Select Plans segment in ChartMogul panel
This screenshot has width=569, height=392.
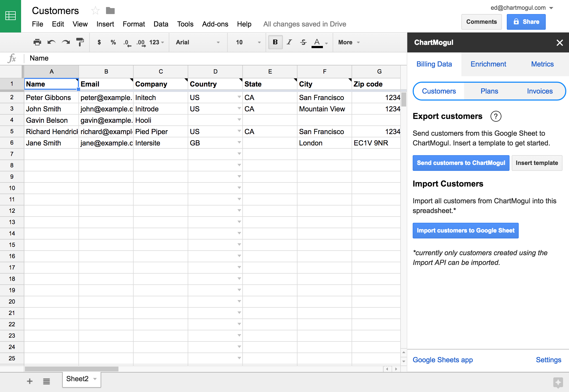point(489,91)
